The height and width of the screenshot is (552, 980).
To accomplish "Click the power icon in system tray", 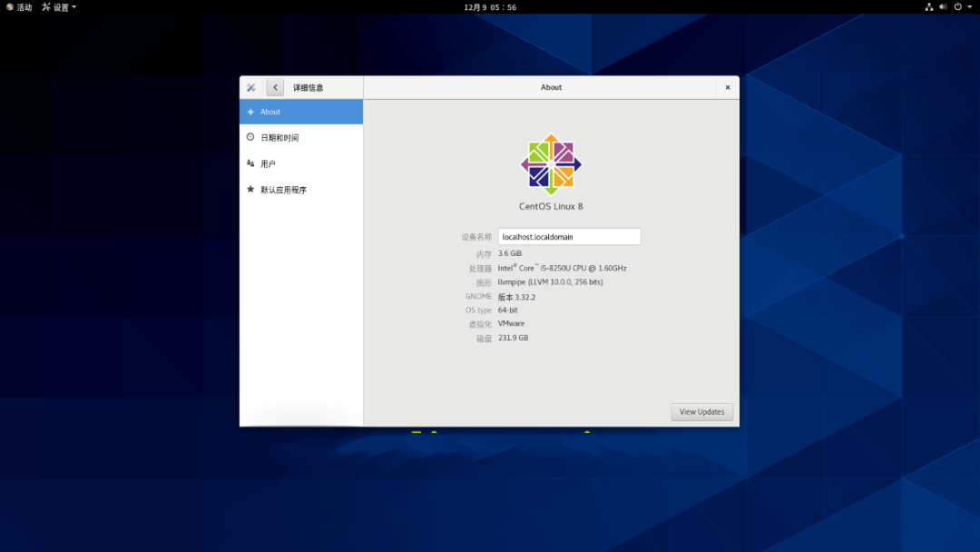I will point(957,7).
